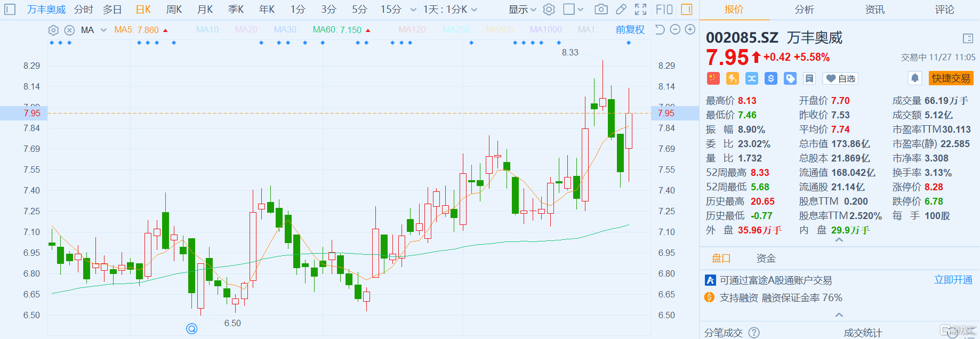This screenshot has height=339, width=980.
Task: Switch to 多日 multi-day chart
Action: click(113, 10)
